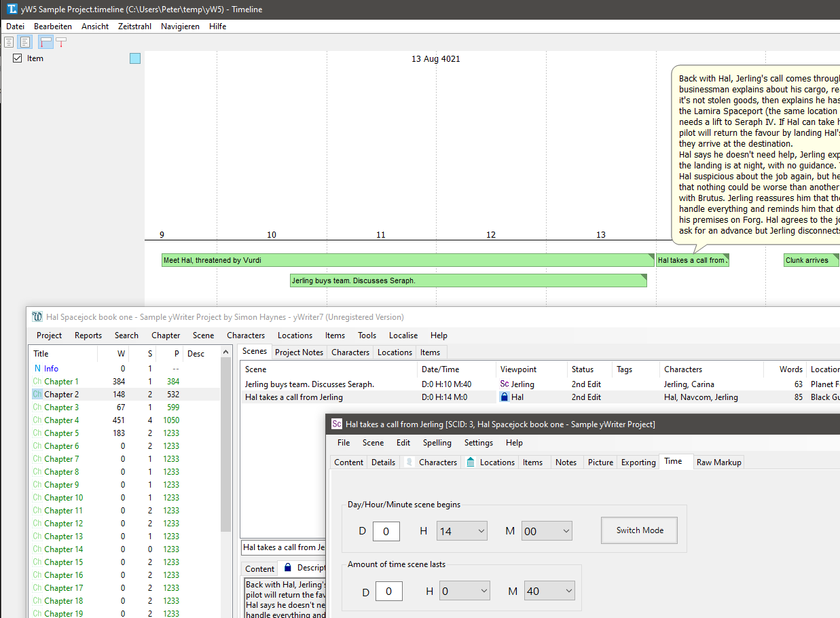Image resolution: width=840 pixels, height=618 pixels.
Task: Click the Ch icon next to Chapter 2
Action: [x=37, y=395]
